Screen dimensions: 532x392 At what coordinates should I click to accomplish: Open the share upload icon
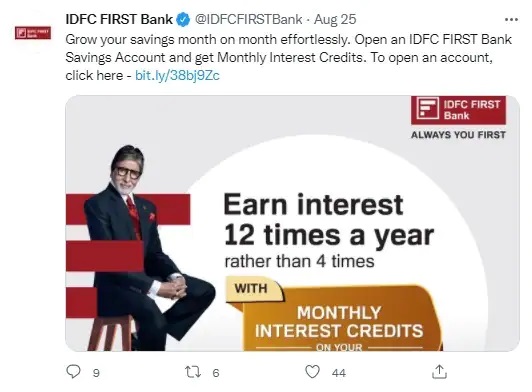pos(439,372)
